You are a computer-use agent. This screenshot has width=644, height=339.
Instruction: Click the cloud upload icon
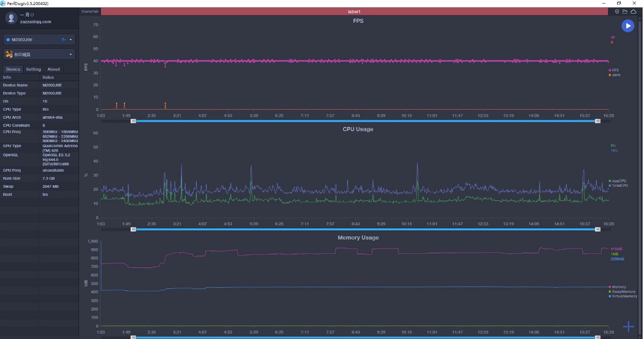click(x=633, y=12)
